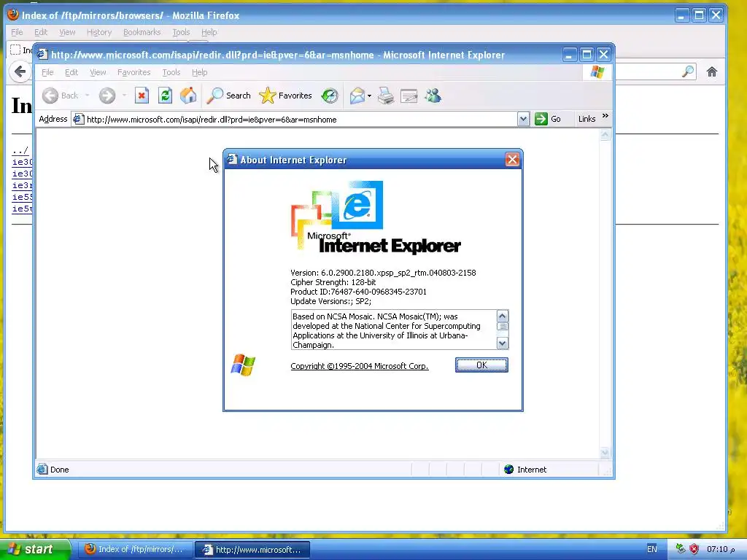Click Firefox search magnifier icon
747x560 pixels.
coord(687,72)
